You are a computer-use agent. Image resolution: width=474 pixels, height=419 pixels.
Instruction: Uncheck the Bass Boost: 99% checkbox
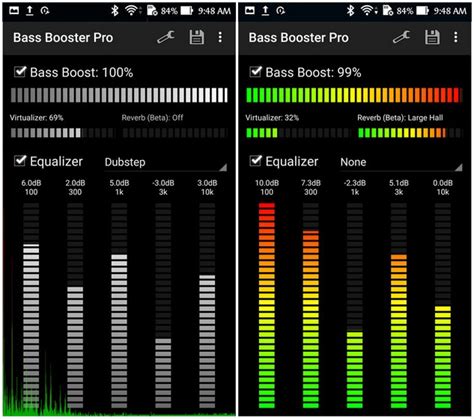pos(255,72)
